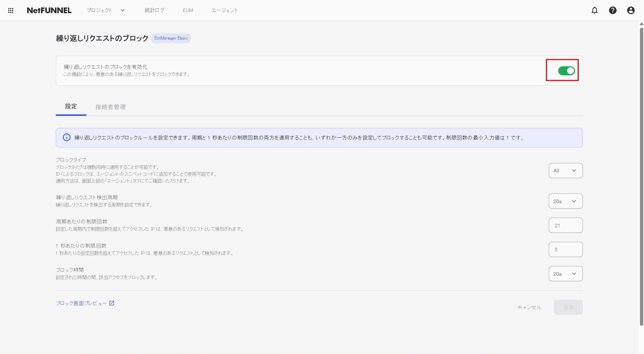Open the 統計ログ menu

(154, 10)
